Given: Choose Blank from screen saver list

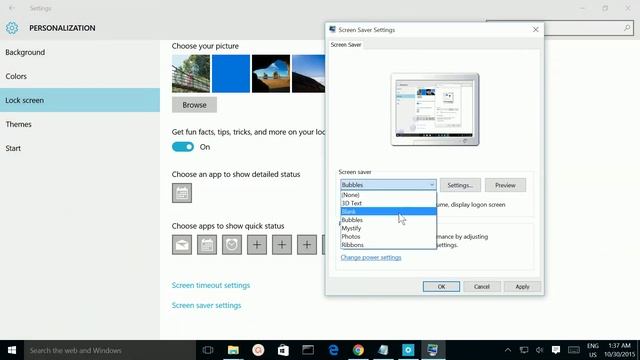Looking at the screenshot, I should click(x=388, y=211).
